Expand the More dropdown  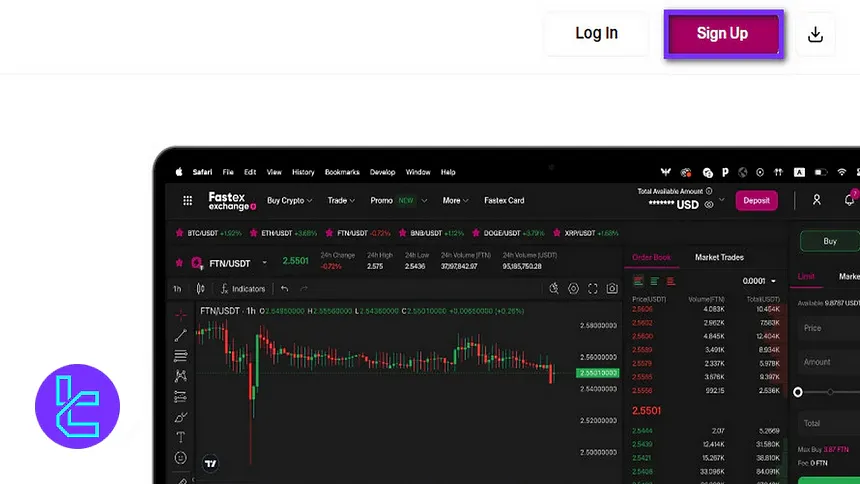click(455, 201)
